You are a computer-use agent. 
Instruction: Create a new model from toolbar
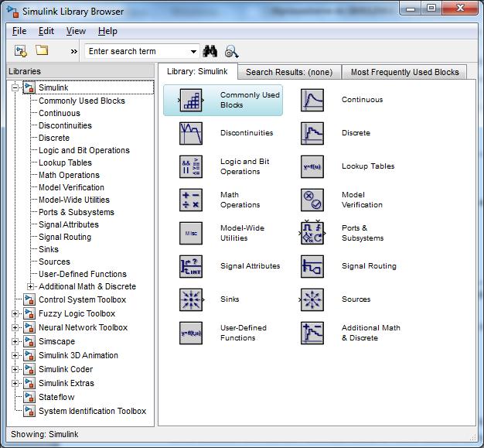(21, 51)
